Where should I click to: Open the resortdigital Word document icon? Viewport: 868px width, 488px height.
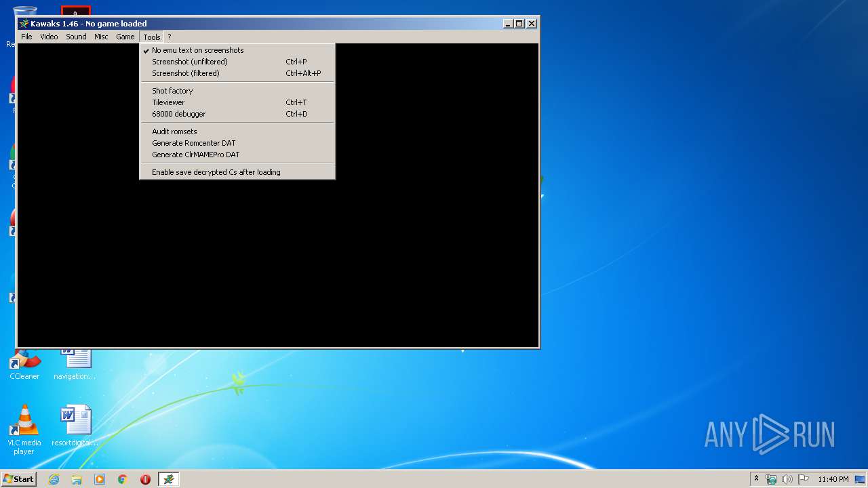point(75,426)
